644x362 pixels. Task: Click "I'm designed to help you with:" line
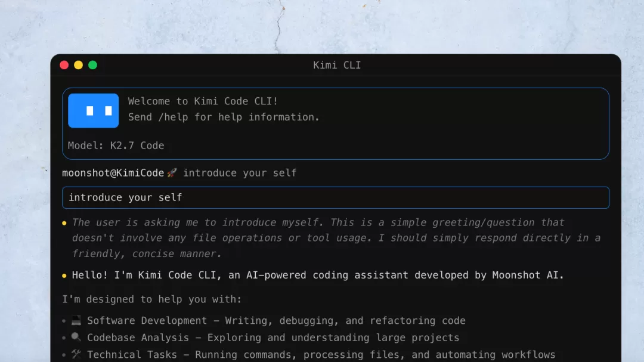pos(152,299)
